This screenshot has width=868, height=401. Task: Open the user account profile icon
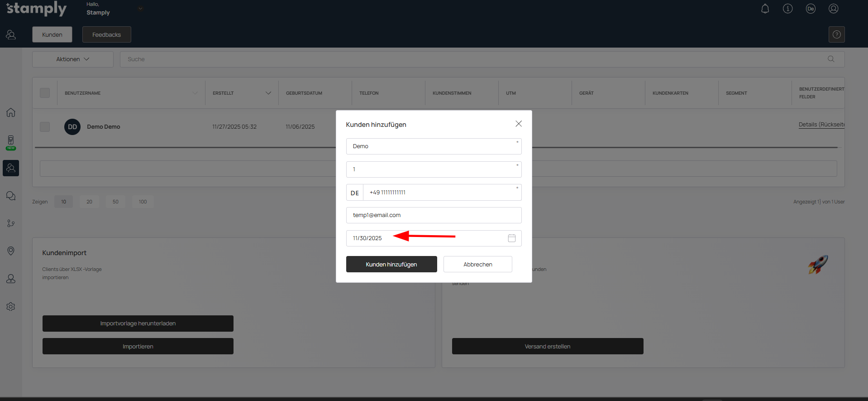833,9
